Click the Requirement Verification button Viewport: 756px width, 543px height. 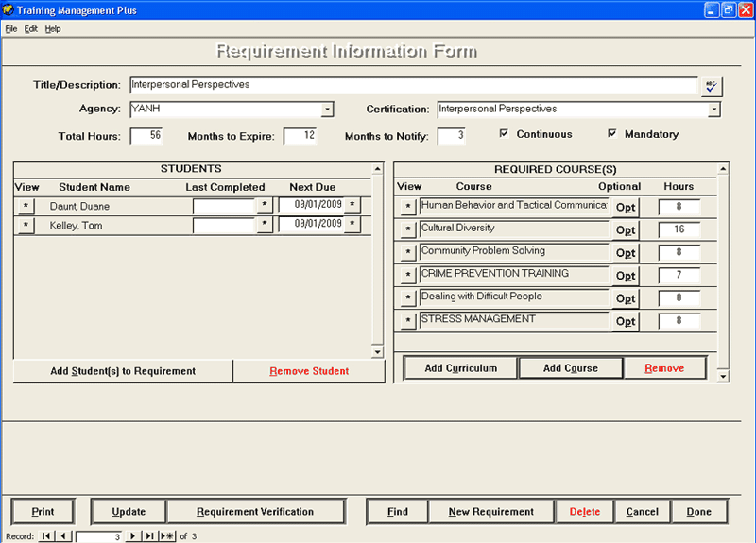(255, 512)
